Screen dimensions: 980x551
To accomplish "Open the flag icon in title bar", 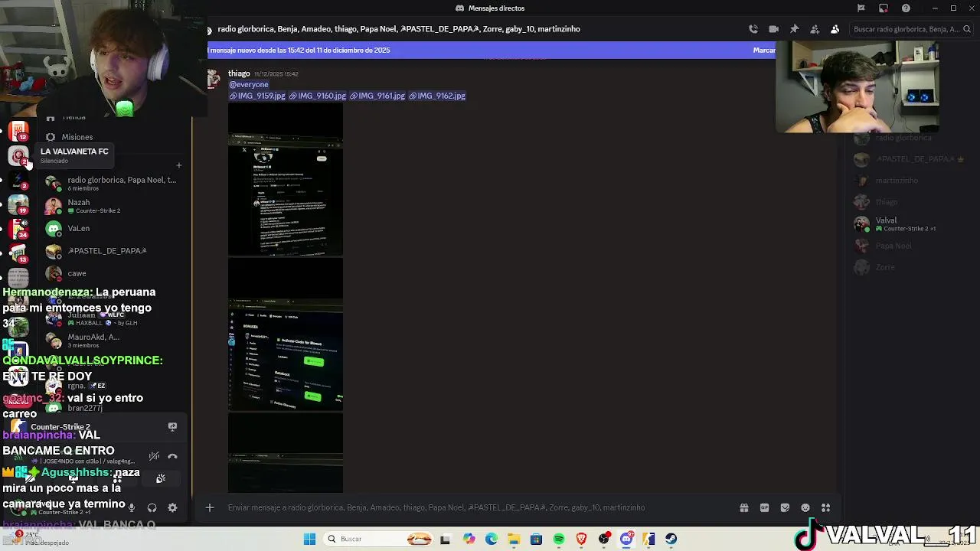I will [x=861, y=8].
